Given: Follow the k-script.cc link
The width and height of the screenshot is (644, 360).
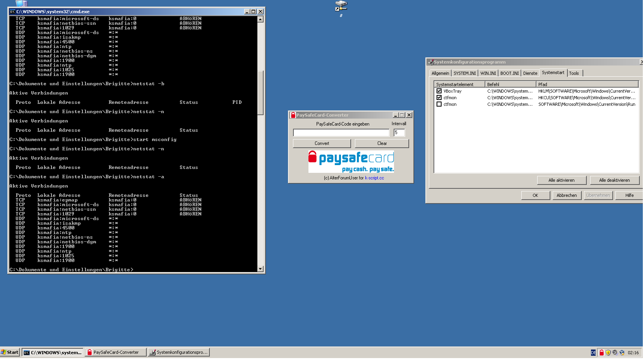Looking at the screenshot, I should [374, 178].
